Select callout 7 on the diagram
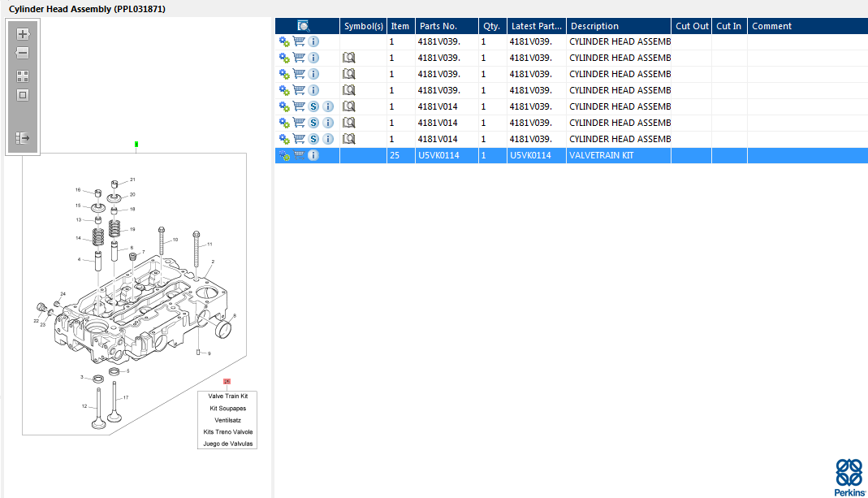 coord(144,253)
